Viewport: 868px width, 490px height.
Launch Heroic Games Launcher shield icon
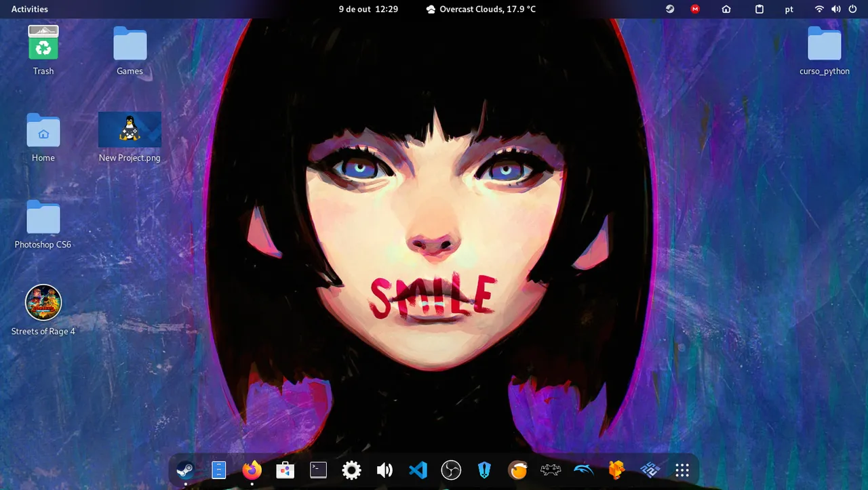tap(484, 470)
